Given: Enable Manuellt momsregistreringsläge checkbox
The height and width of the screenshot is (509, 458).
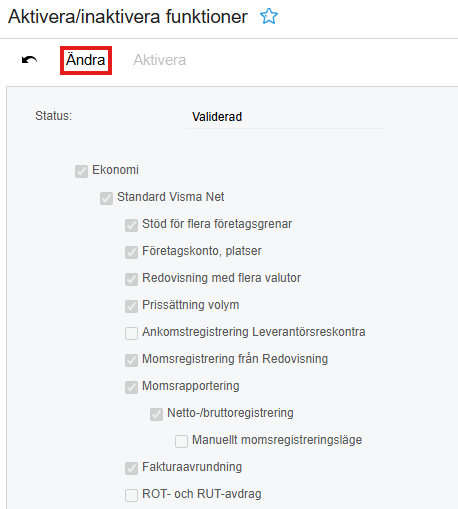Looking at the screenshot, I should (181, 441).
